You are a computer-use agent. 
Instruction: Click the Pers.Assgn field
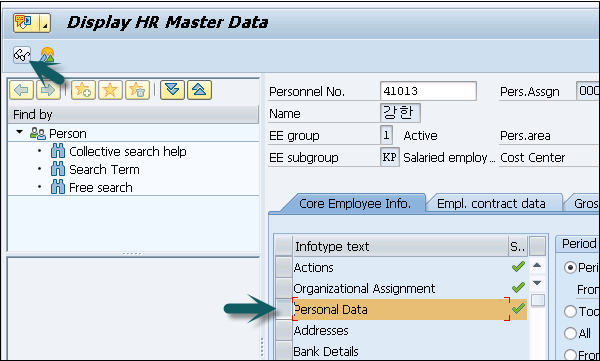pos(587,91)
